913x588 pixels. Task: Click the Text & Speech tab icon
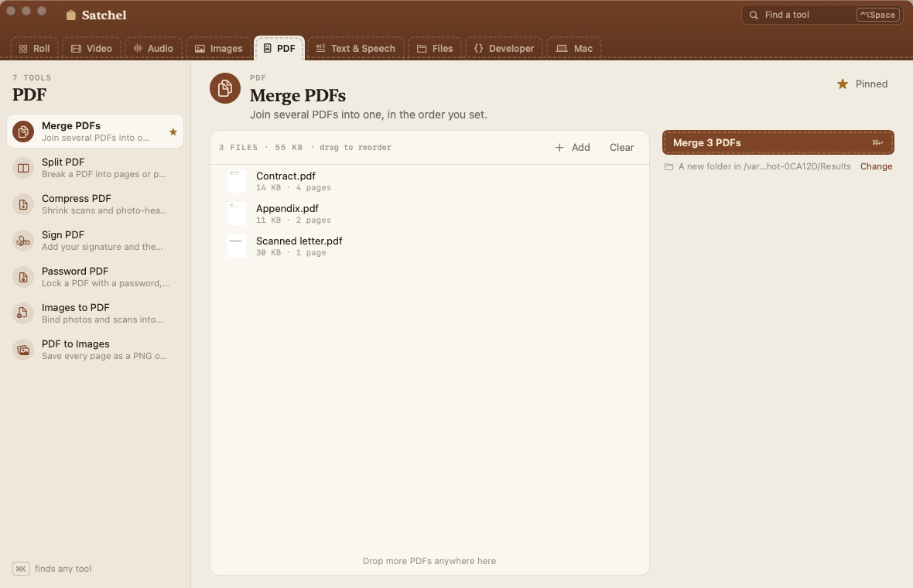[x=320, y=48]
